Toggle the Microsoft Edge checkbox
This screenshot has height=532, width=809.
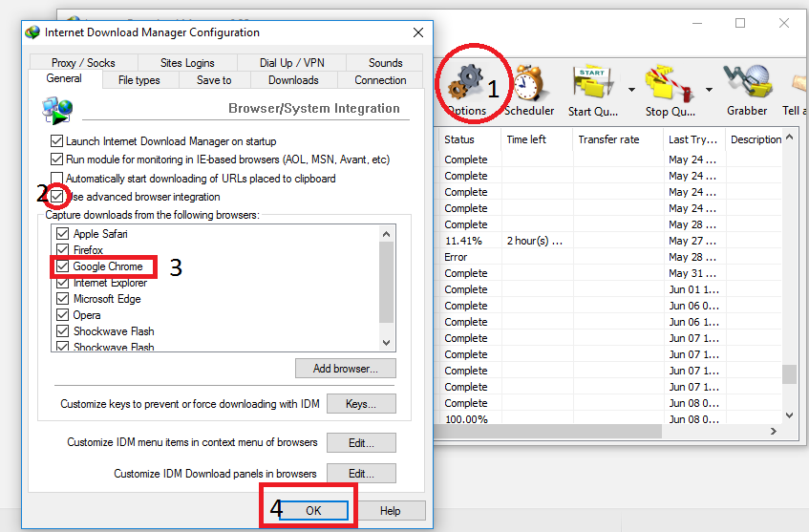click(x=62, y=299)
